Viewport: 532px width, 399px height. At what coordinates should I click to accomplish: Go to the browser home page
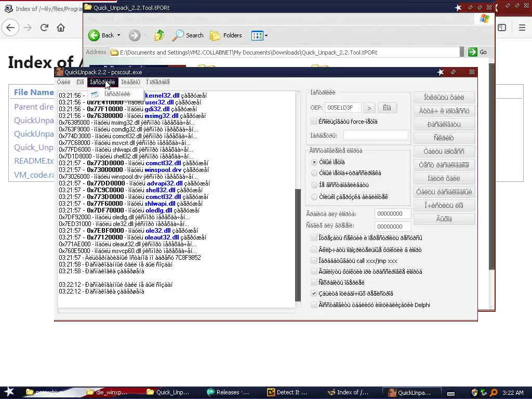pos(61,28)
